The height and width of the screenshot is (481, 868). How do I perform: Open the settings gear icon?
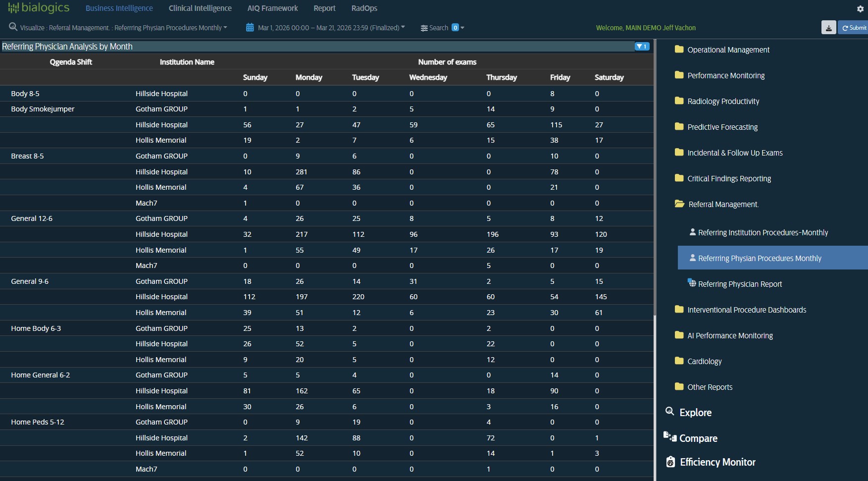point(860,8)
